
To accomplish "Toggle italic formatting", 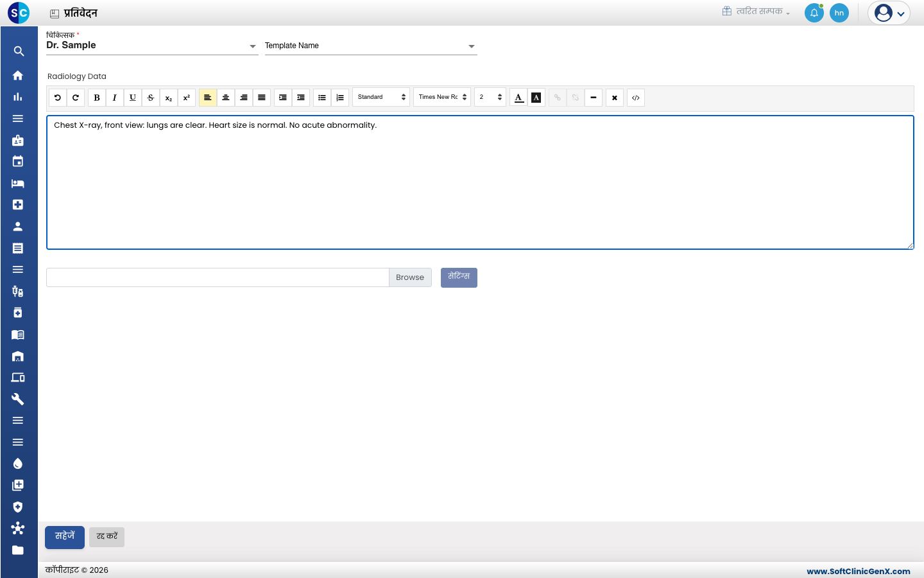I will (x=115, y=98).
